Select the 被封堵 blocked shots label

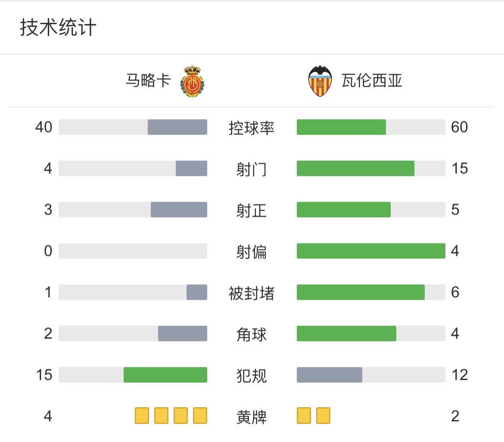pyautogui.click(x=252, y=293)
